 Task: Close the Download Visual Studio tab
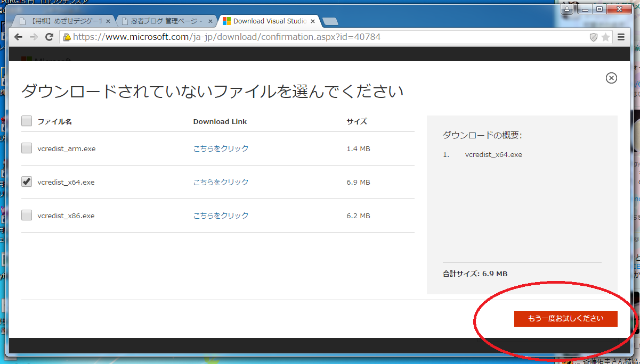[x=312, y=21]
